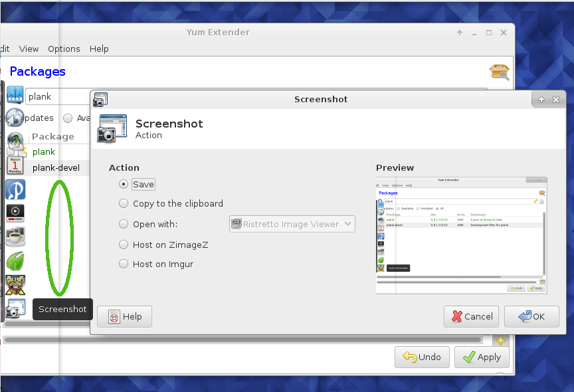Select the Available filter radio in Yum Extender
The height and width of the screenshot is (392, 574).
pos(68,118)
